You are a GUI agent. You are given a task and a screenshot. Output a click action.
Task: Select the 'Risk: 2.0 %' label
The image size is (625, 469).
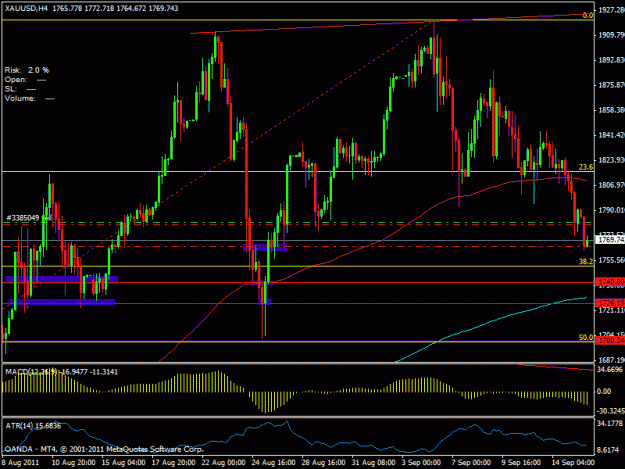point(26,70)
